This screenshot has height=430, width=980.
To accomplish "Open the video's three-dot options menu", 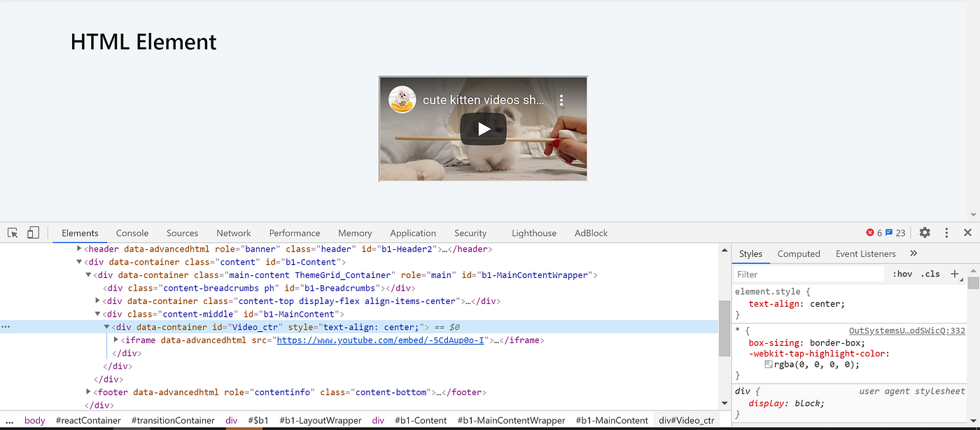I will (561, 99).
